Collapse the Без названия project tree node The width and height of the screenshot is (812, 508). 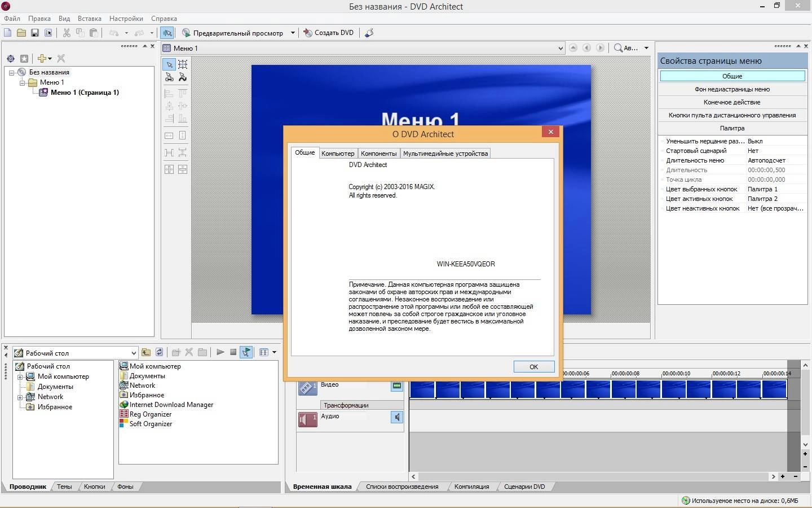pos(11,72)
